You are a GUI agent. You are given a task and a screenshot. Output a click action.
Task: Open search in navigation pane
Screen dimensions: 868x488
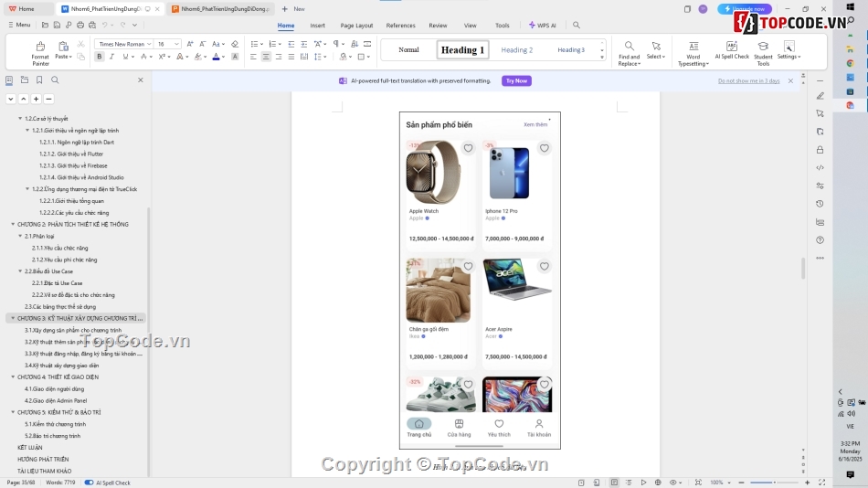point(55,80)
